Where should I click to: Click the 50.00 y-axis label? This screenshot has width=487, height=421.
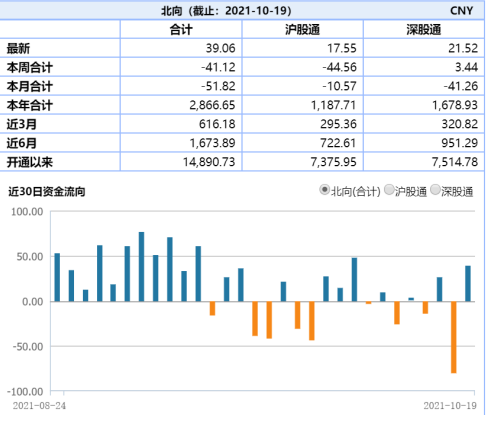(x=30, y=257)
